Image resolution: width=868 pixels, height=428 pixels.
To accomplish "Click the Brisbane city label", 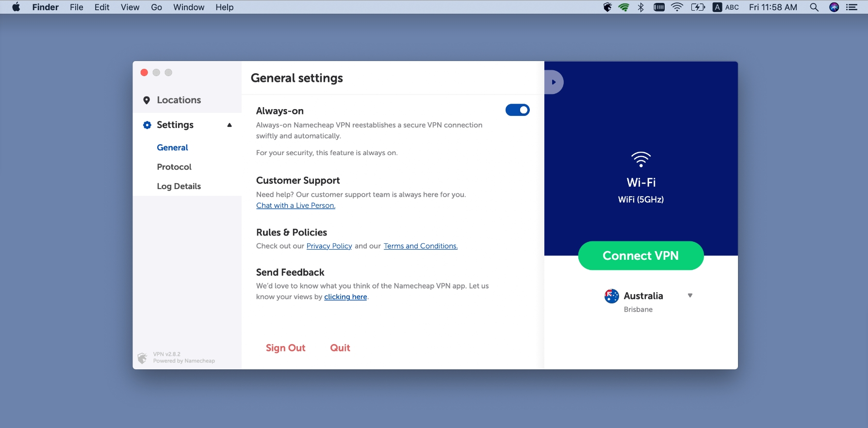I will pyautogui.click(x=638, y=309).
